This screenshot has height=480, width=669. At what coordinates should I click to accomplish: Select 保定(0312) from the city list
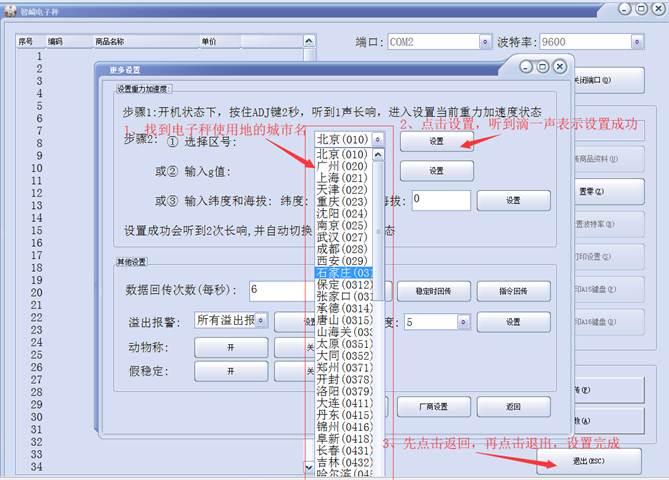click(343, 285)
